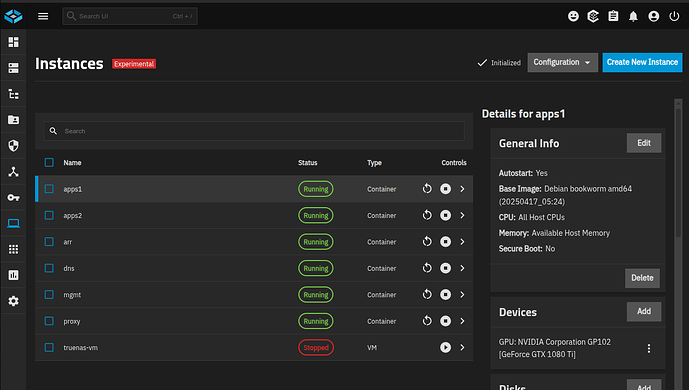The width and height of the screenshot is (689, 390).
Task: Open the Configuration dropdown
Action: point(562,62)
